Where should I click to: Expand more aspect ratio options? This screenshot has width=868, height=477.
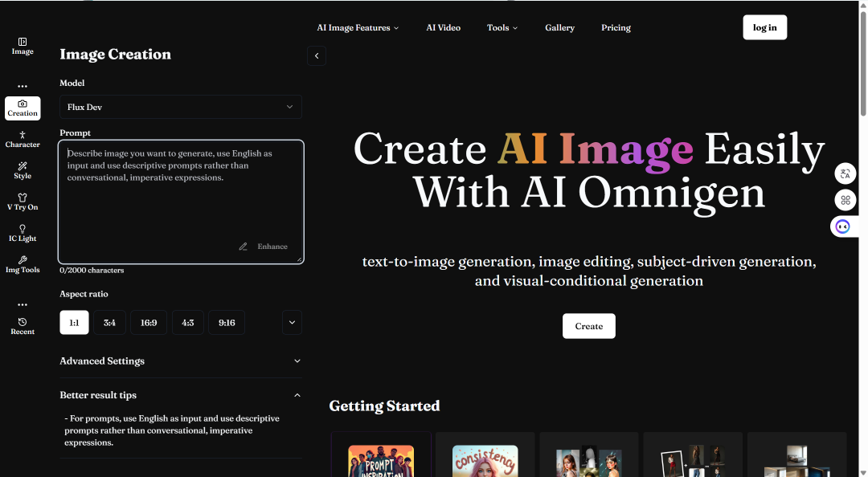[x=292, y=323]
